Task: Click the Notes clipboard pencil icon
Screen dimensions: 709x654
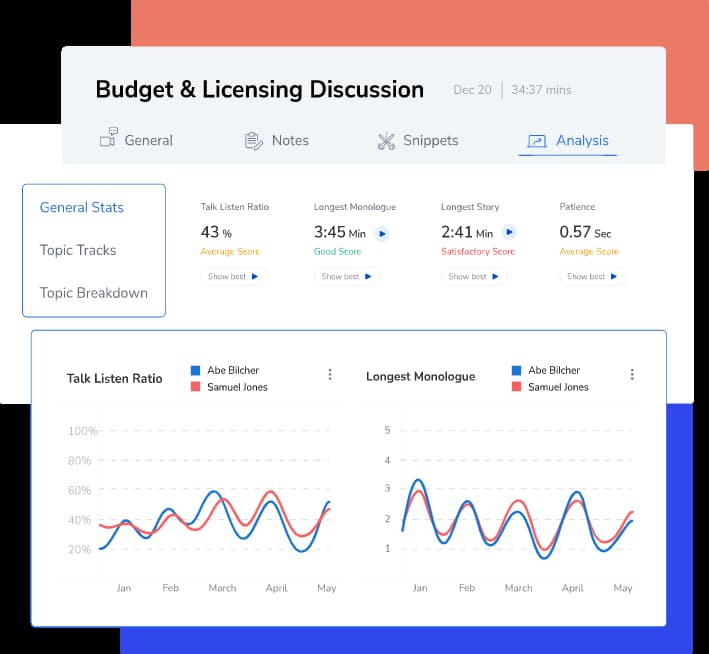Action: (x=253, y=141)
